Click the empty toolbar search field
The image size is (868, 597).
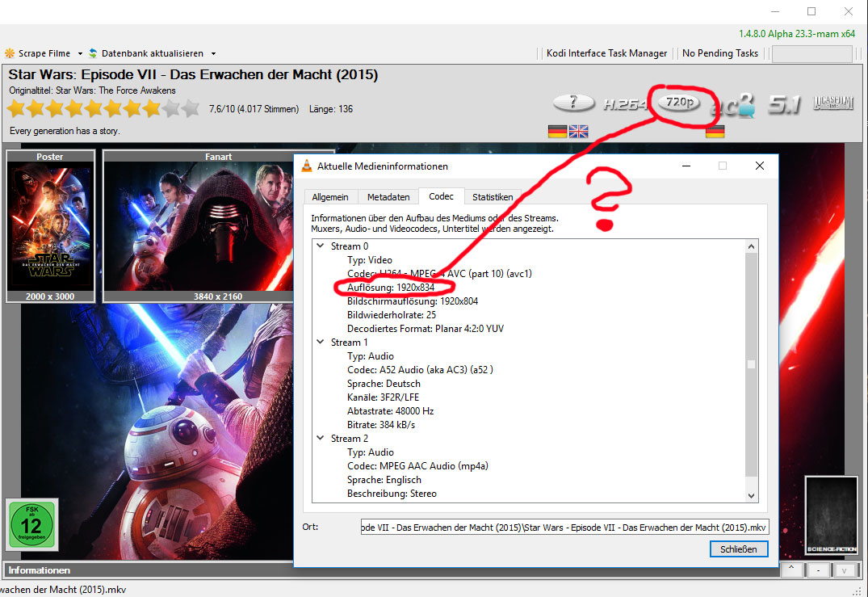point(811,53)
